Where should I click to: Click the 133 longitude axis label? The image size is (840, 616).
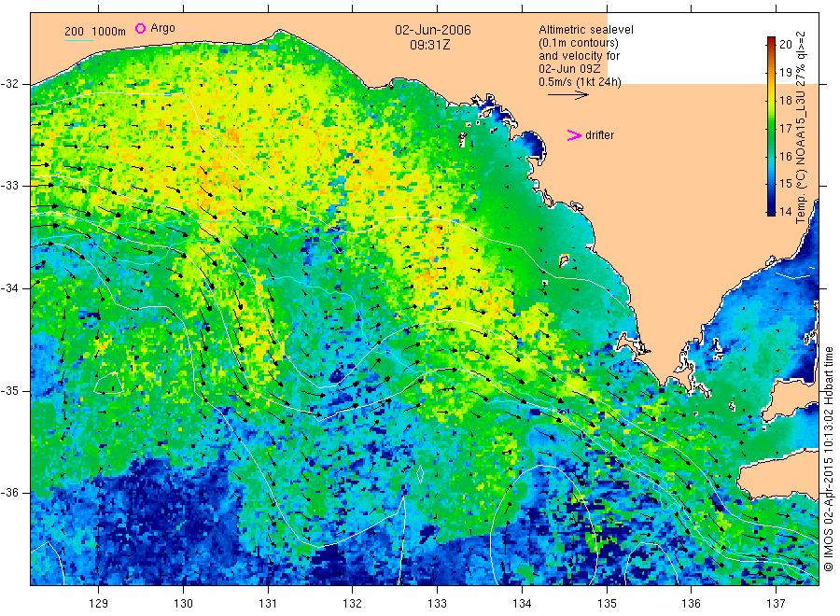coord(437,604)
